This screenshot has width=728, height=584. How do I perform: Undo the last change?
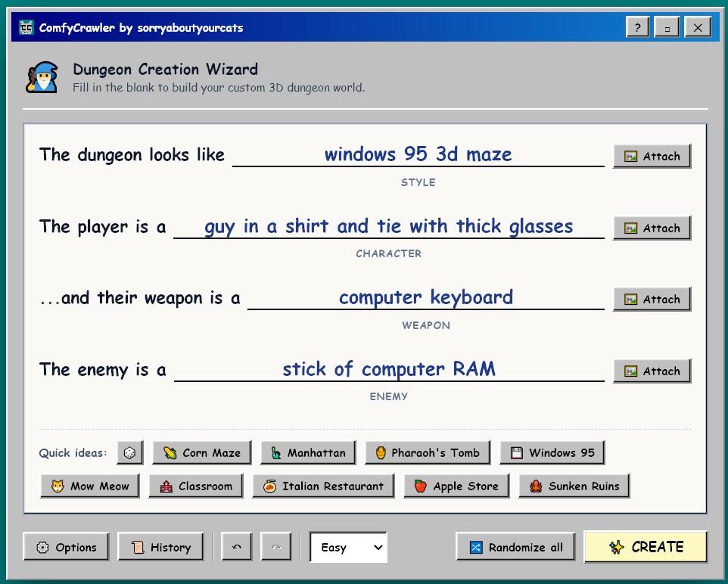(x=237, y=547)
